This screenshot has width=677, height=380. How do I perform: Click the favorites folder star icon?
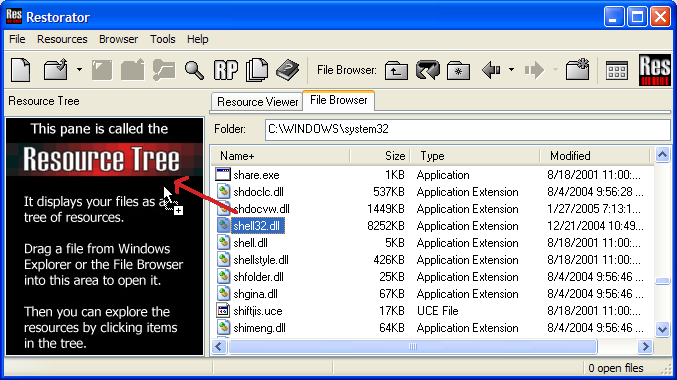[x=458, y=70]
